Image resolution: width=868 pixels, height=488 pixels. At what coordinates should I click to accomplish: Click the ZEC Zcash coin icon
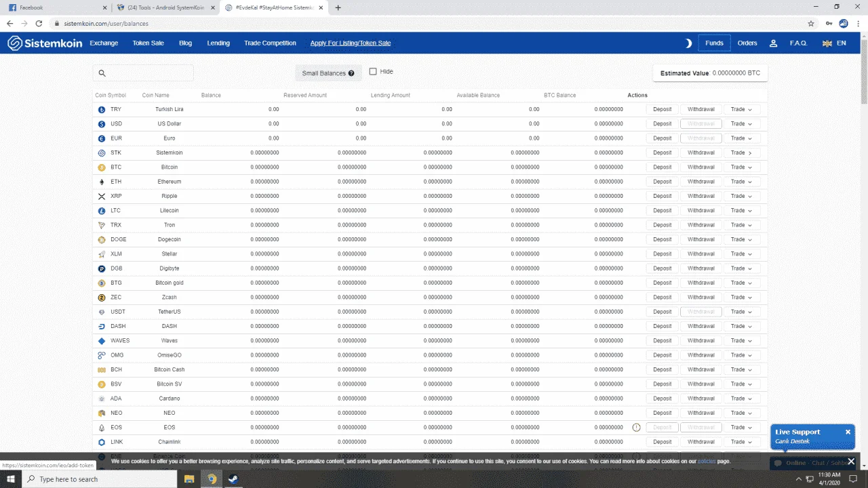(102, 298)
